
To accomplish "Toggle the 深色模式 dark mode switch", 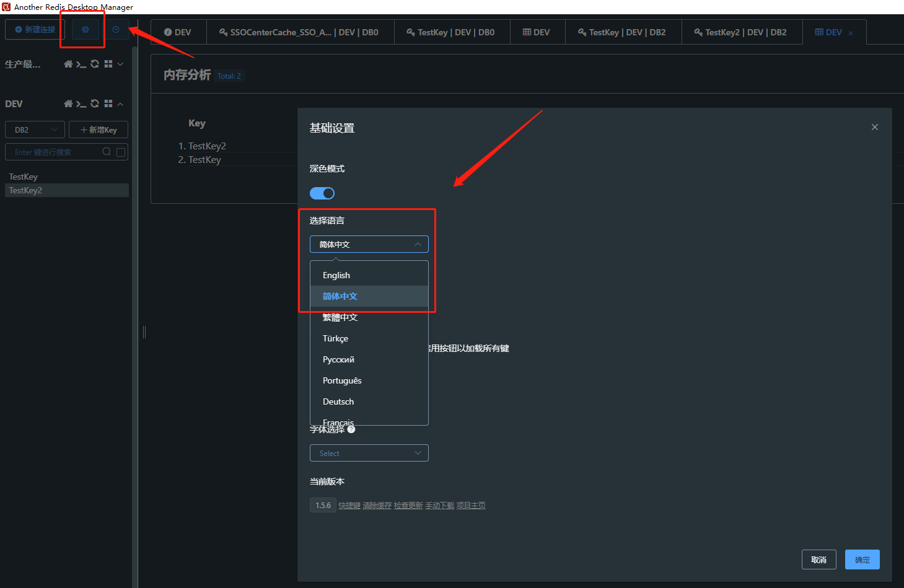I will (322, 193).
